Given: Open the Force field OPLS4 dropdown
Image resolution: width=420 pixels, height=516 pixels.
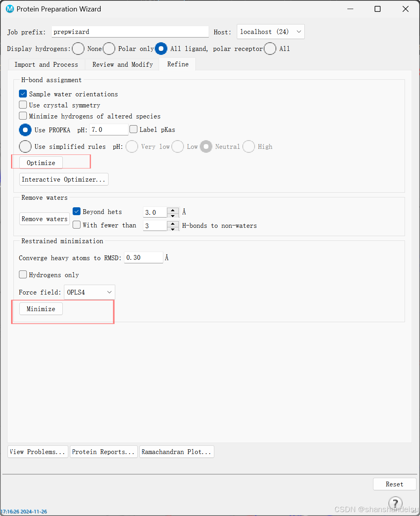Looking at the screenshot, I should pos(90,292).
